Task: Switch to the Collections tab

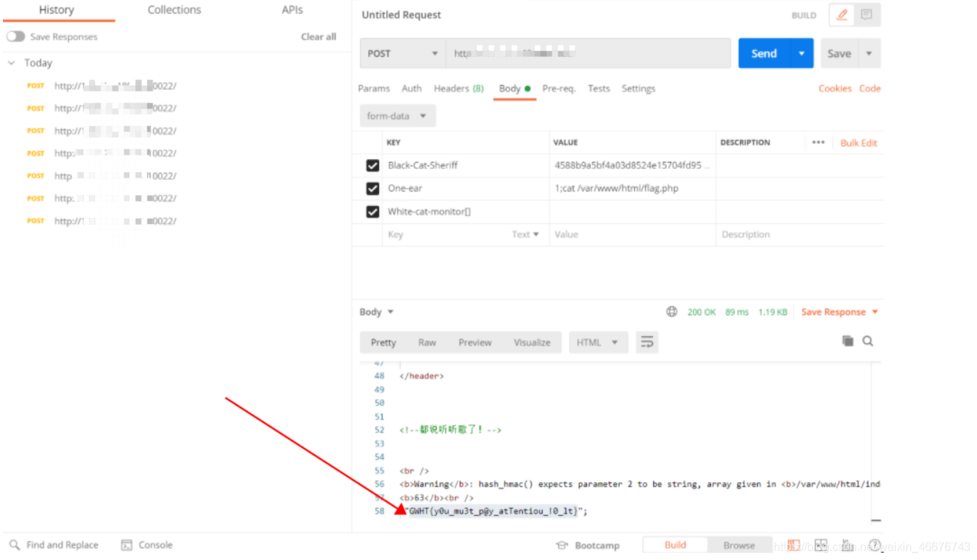Action: [174, 10]
